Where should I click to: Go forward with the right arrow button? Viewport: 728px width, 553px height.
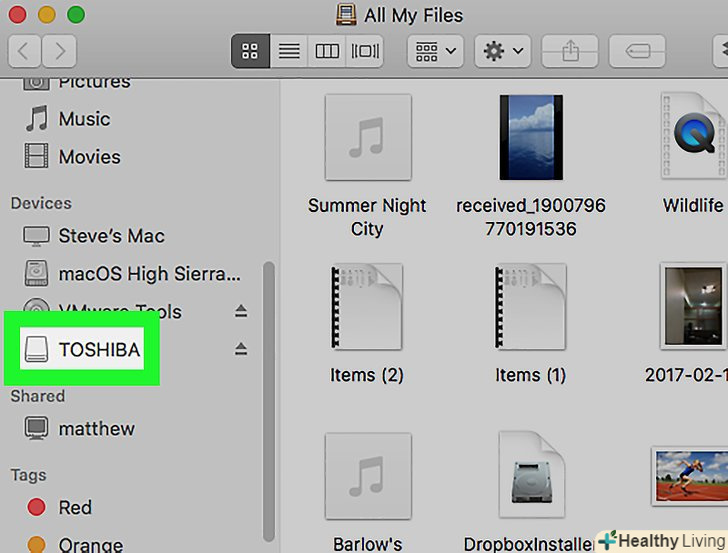59,51
